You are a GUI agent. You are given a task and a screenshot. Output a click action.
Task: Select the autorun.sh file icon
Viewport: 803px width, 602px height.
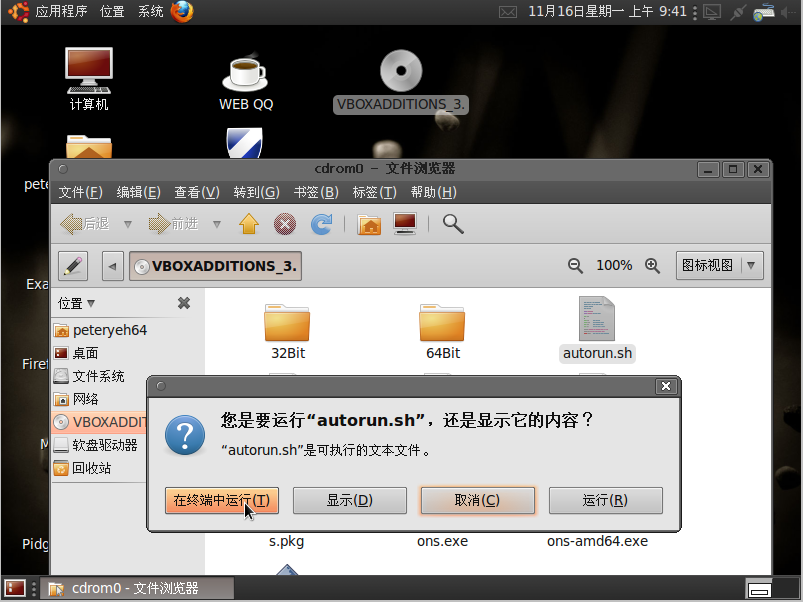point(597,319)
